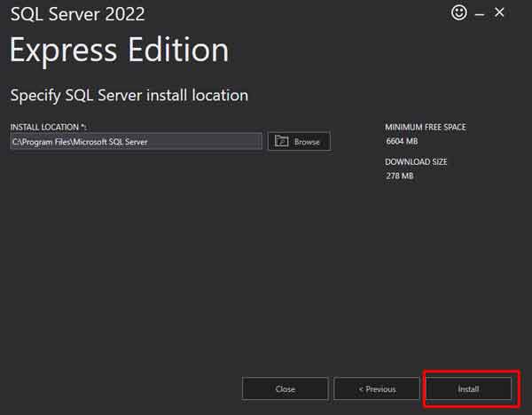Click the Close button at the bottom
The height and width of the screenshot is (415, 532).
click(285, 388)
